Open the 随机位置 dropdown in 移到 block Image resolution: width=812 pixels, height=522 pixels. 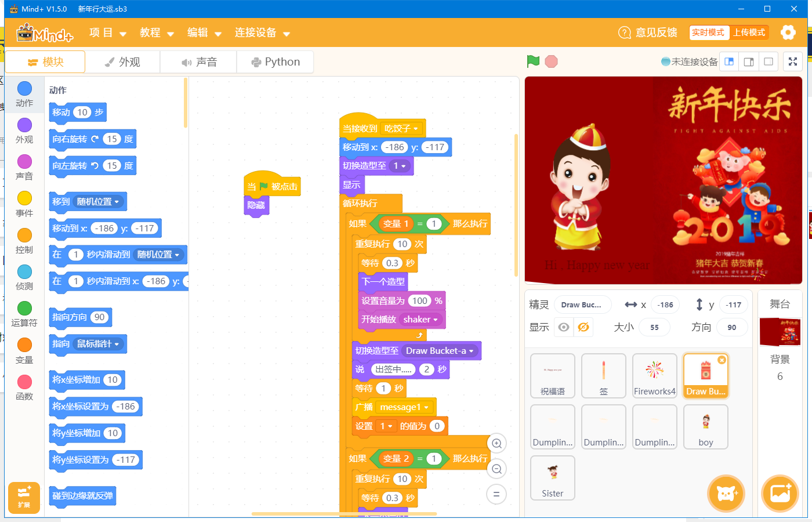[98, 202]
